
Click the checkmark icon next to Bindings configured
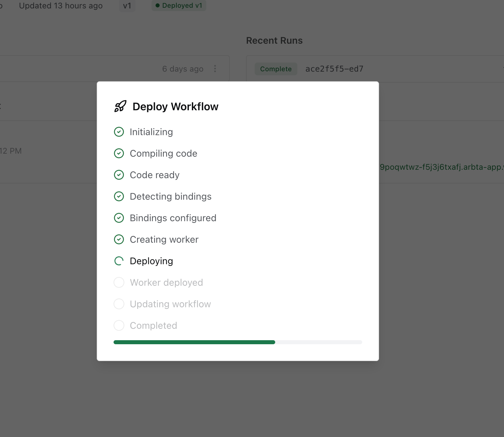click(x=119, y=218)
